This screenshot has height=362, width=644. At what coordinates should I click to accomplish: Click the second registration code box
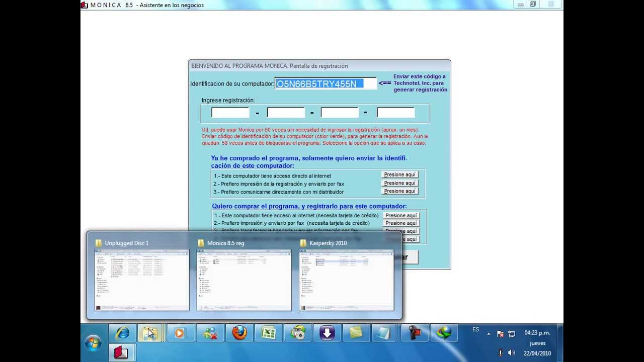click(286, 113)
